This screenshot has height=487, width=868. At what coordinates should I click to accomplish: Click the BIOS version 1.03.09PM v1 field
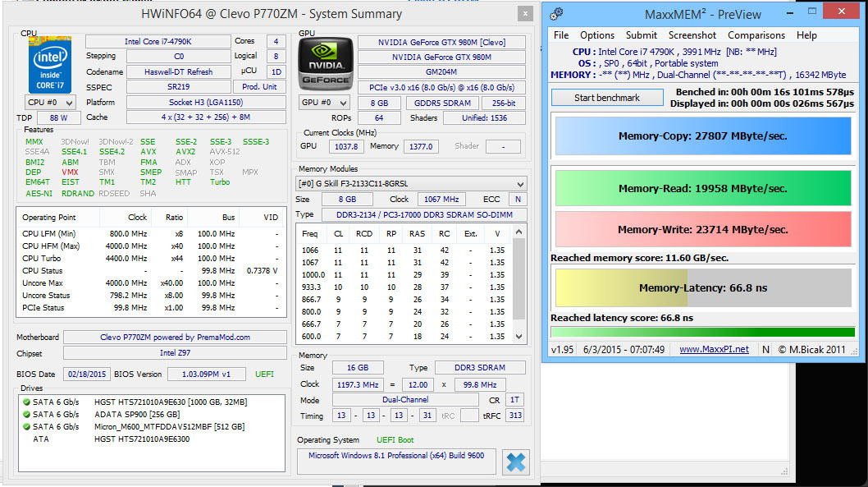pos(207,374)
